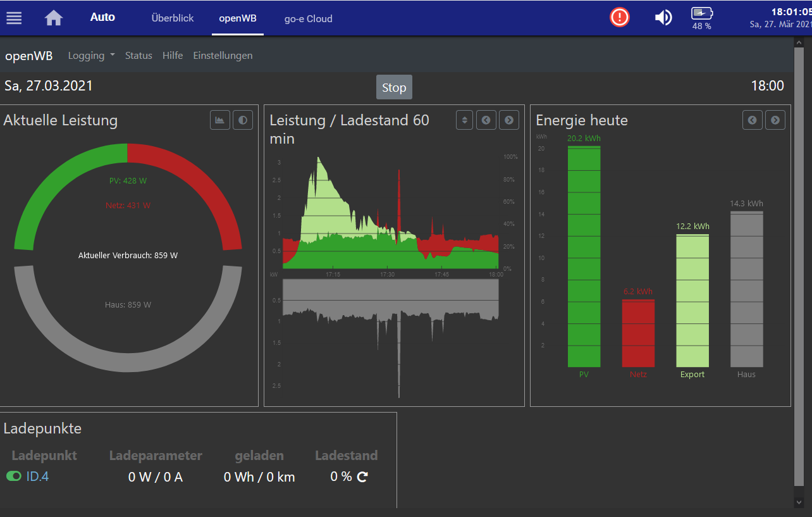Click the '12.2 kWh' Export value

[x=692, y=227]
